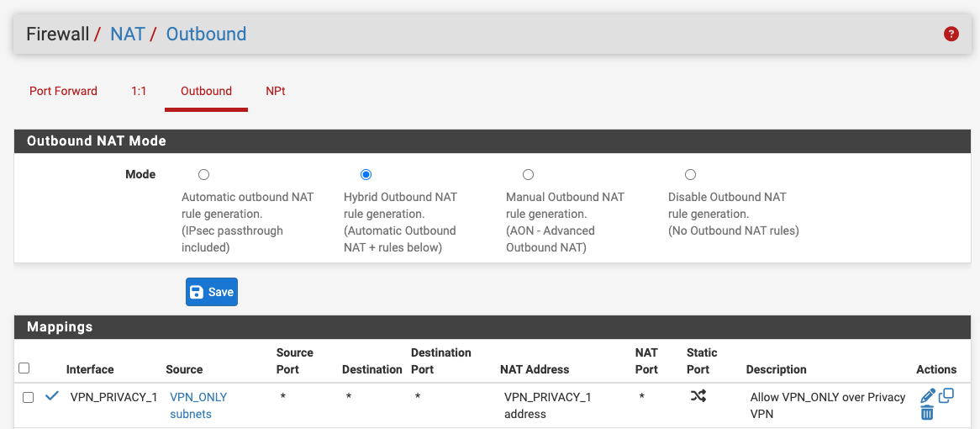Click the Outbound tab

click(x=206, y=92)
